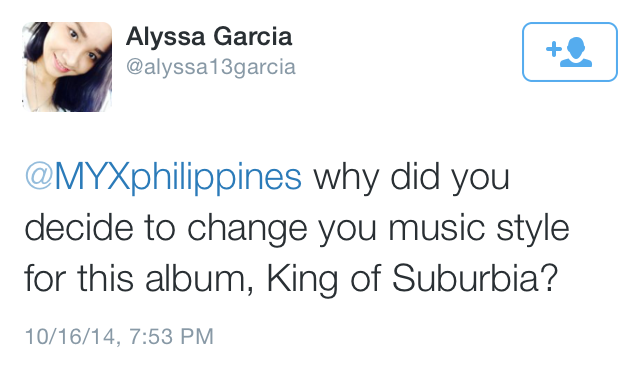The width and height of the screenshot is (640, 378).
Task: Click the words why did you
Action: 411,178
